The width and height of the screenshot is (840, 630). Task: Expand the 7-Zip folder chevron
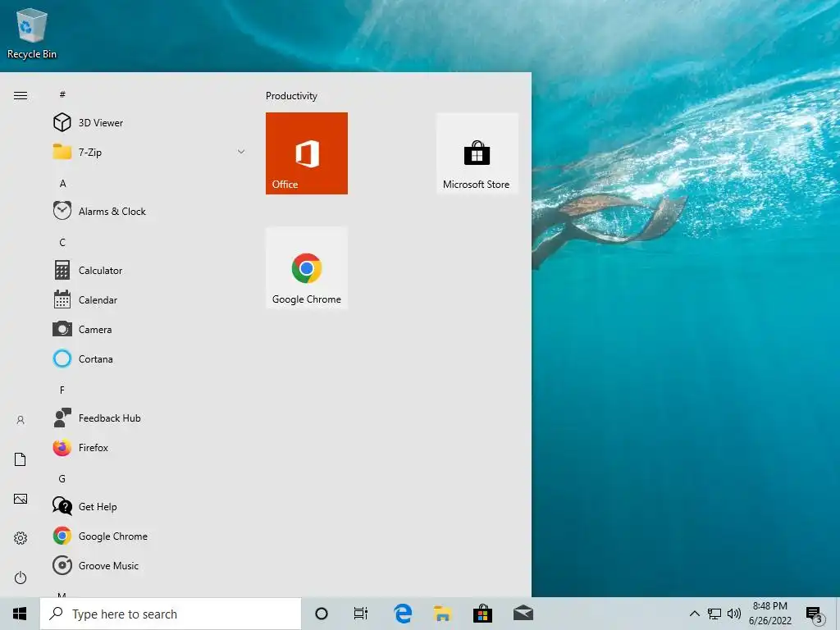[x=241, y=152]
